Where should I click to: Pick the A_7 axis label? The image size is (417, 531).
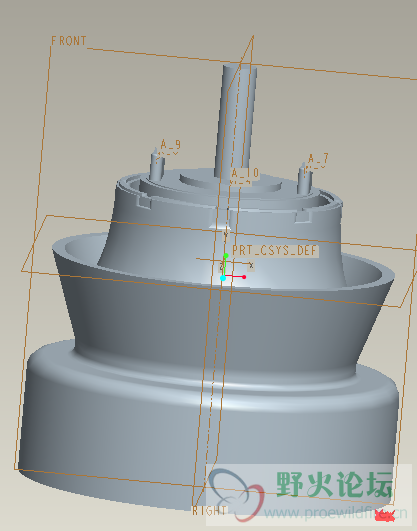(318, 158)
